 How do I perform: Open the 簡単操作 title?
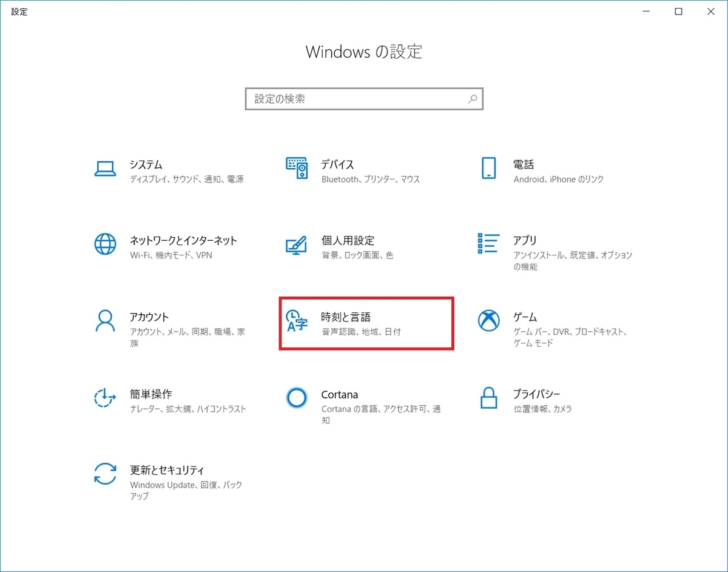click(x=151, y=394)
